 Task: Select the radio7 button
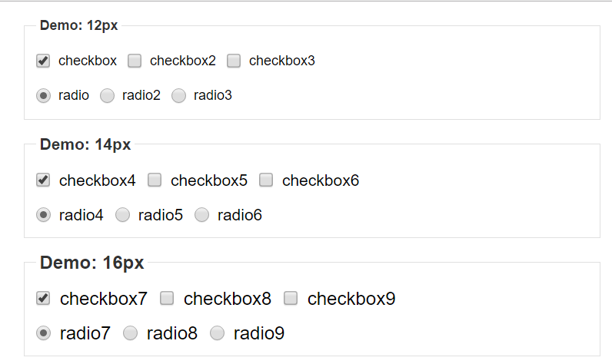click(x=43, y=333)
